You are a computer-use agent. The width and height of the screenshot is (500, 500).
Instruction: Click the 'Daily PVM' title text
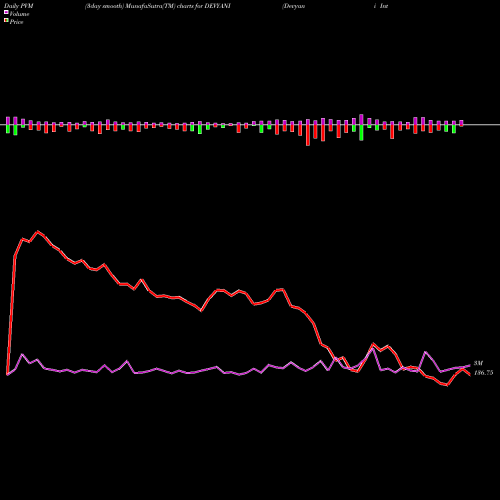pos(19,6)
